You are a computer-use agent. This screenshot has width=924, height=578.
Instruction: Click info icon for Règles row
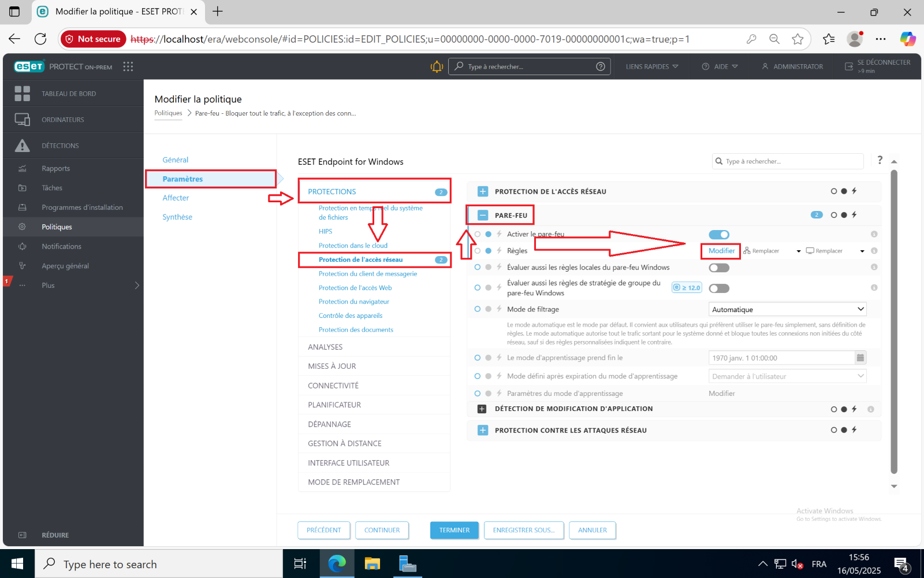[x=874, y=251]
